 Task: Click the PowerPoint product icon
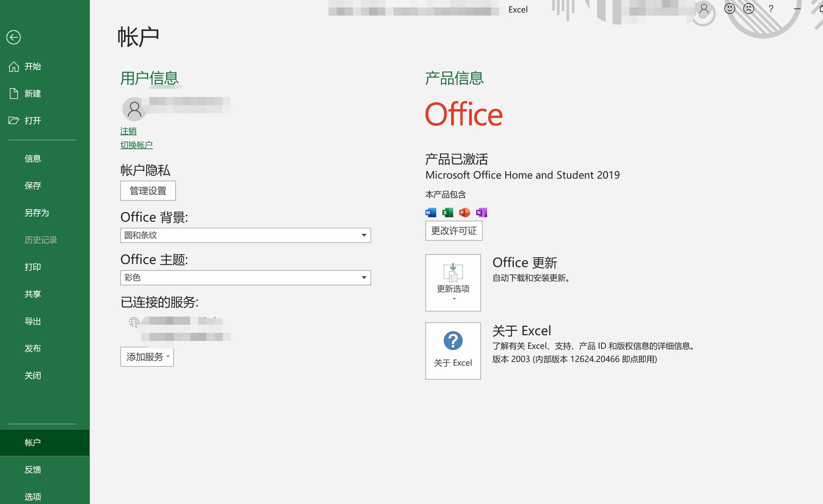(464, 213)
